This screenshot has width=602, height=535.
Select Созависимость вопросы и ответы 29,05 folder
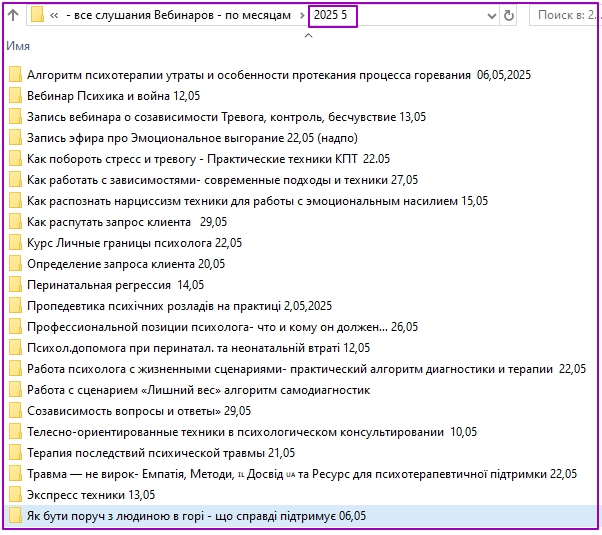click(138, 411)
